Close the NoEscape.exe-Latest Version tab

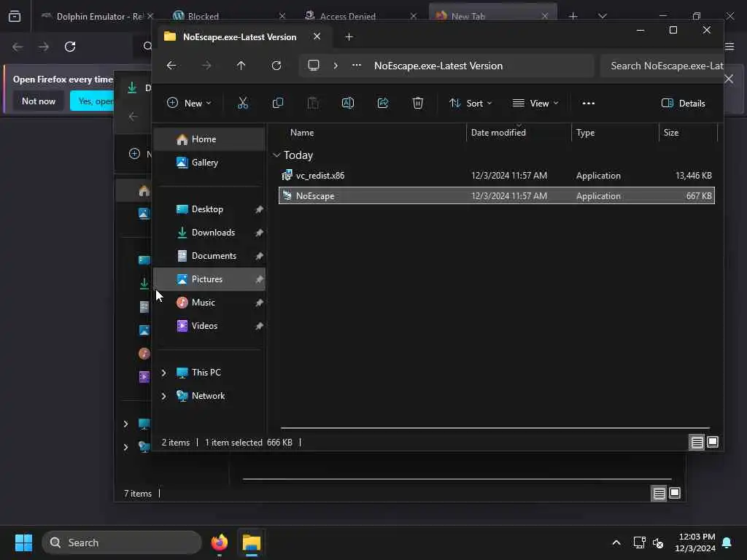[317, 36]
